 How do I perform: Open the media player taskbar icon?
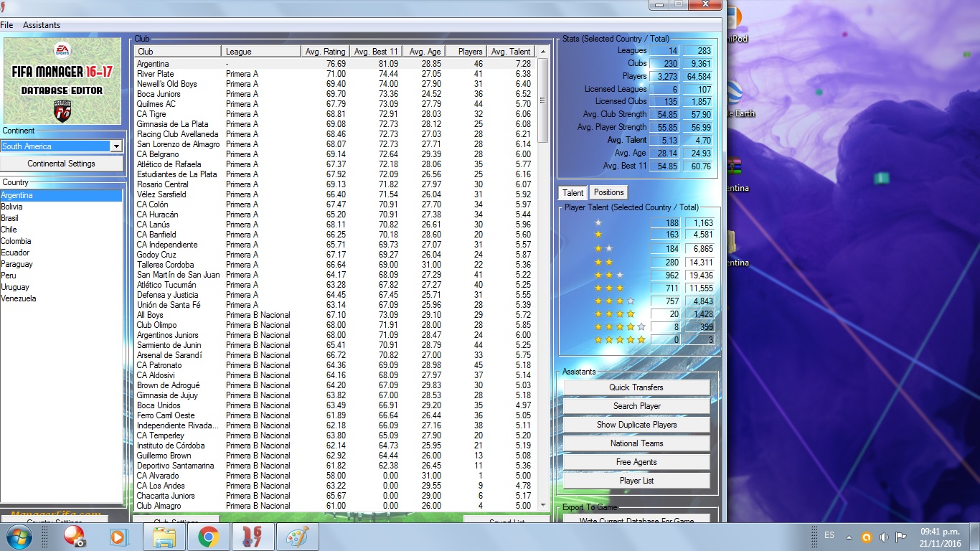pos(118,537)
